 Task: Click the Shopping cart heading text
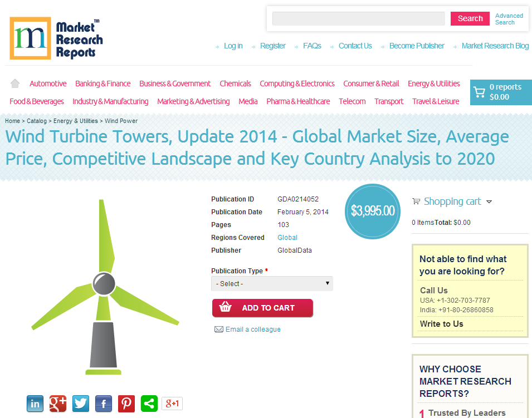coord(452,201)
